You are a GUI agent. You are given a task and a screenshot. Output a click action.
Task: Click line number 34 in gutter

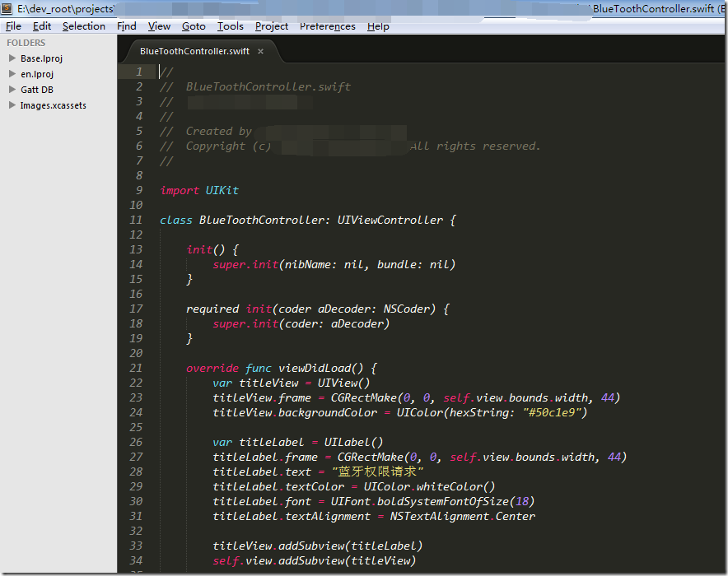(x=136, y=560)
